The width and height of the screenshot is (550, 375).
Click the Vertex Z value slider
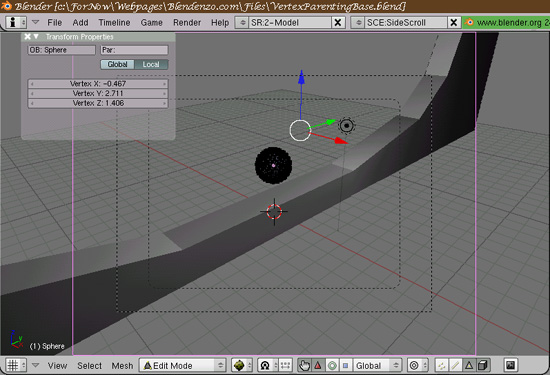click(98, 103)
